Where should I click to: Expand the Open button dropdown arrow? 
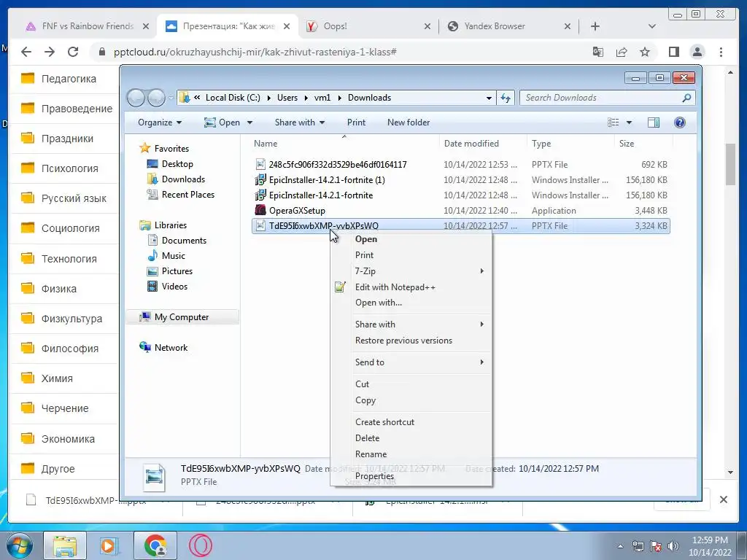[249, 122]
